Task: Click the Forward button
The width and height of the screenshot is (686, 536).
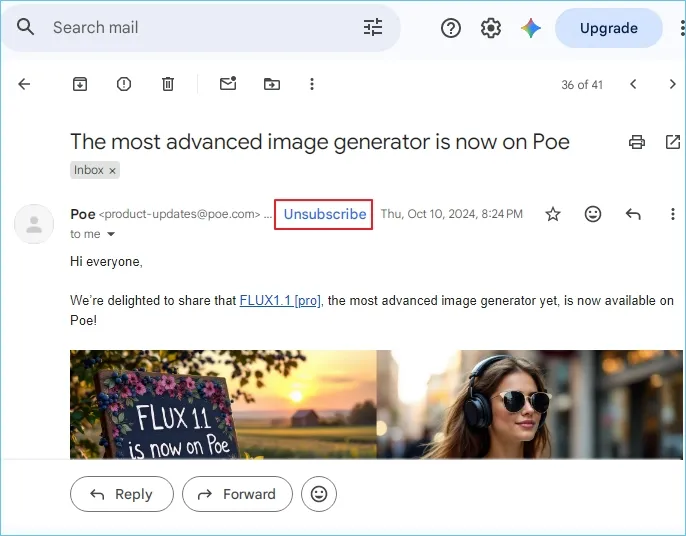Action: tap(237, 494)
